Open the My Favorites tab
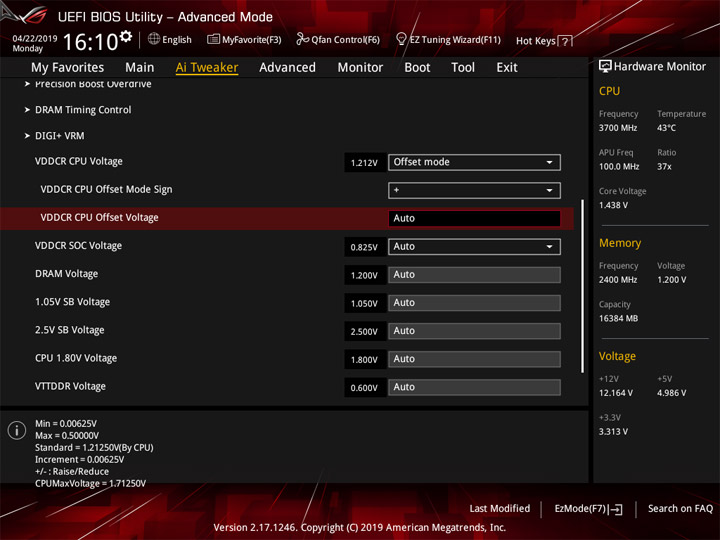The image size is (720, 540). point(68,68)
